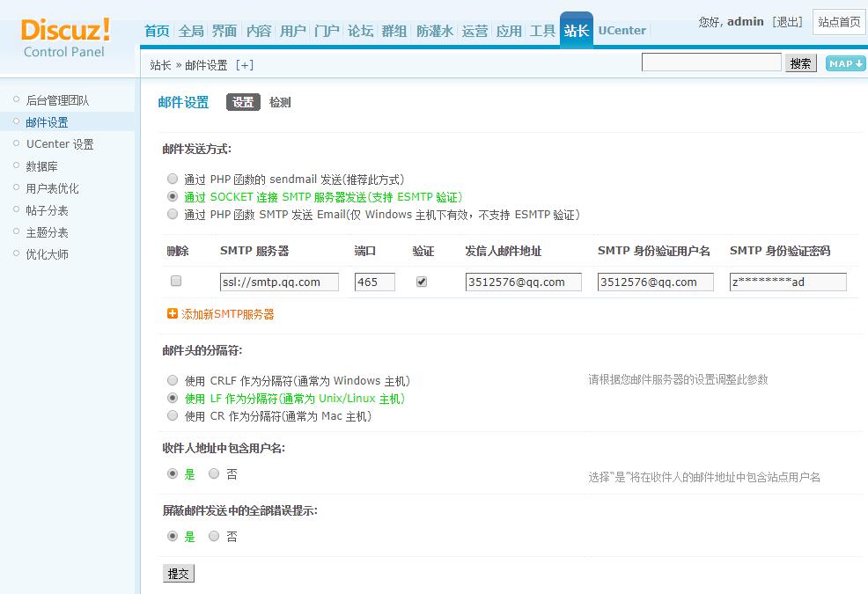Open the 防灌水 top menu

435,31
